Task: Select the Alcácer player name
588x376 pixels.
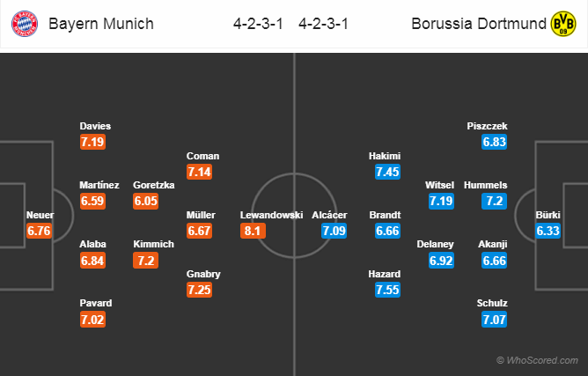Action: tap(329, 215)
